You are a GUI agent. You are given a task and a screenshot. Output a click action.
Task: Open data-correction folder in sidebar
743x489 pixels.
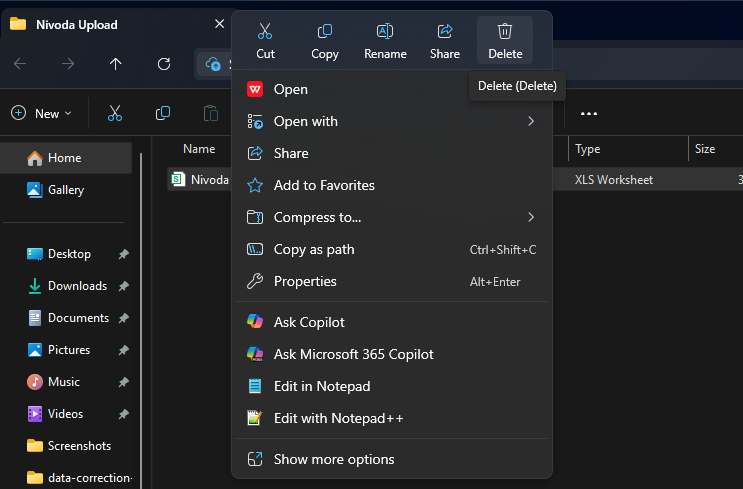pos(66,478)
